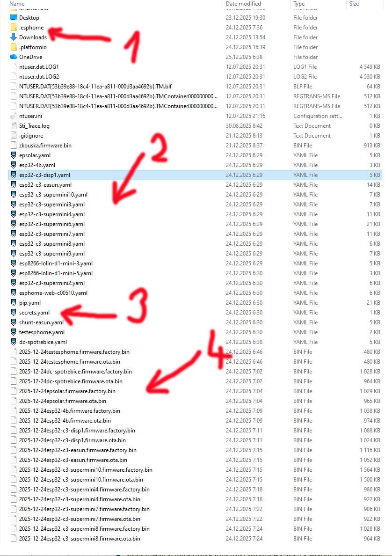The width and height of the screenshot is (392, 556).
Task: Select 2025-12-24esp32-c3-supermini10.firmware.ota.bin
Action: [81, 479]
